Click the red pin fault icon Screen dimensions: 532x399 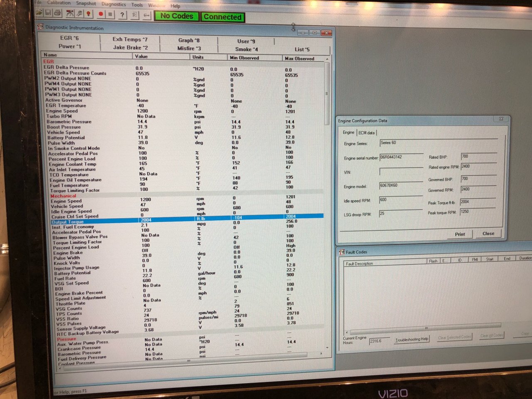pos(88,14)
